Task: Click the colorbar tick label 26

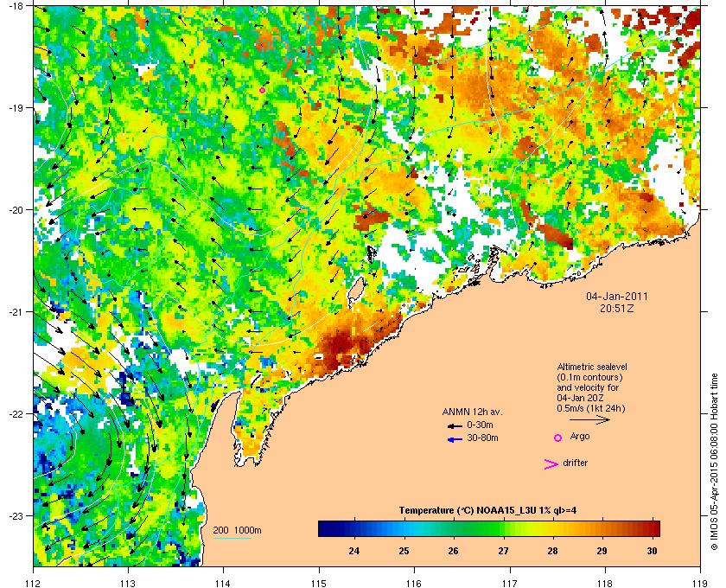Action: click(x=453, y=551)
